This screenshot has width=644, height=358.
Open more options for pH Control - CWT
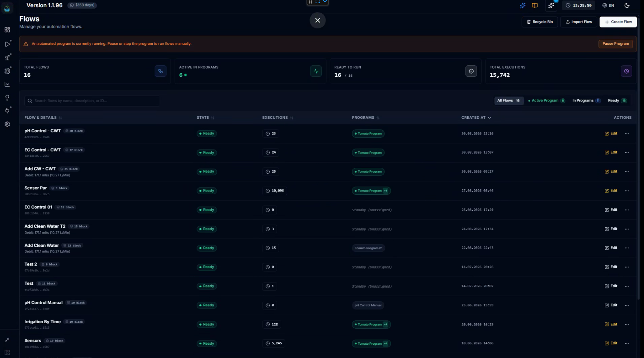(x=627, y=133)
